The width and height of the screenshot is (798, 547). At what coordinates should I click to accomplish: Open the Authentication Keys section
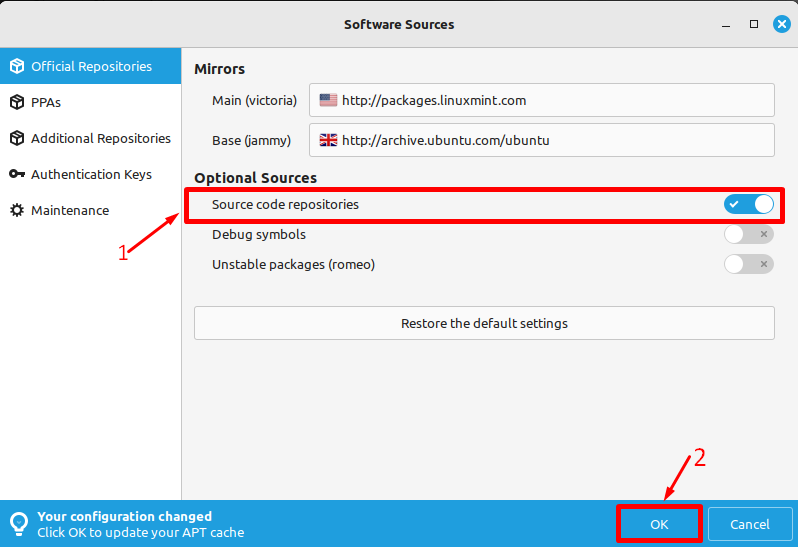click(91, 174)
